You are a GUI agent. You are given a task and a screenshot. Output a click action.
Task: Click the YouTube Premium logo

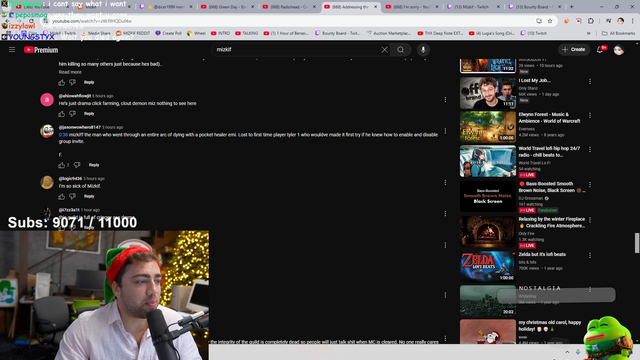point(41,50)
